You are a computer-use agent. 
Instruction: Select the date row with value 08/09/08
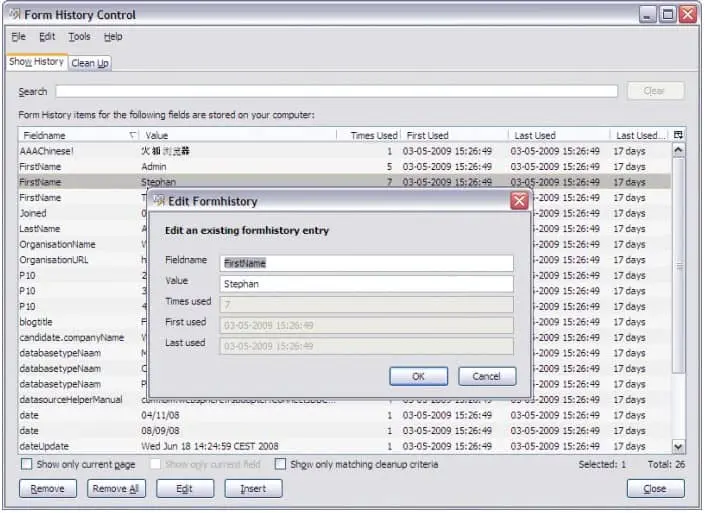tap(345, 431)
